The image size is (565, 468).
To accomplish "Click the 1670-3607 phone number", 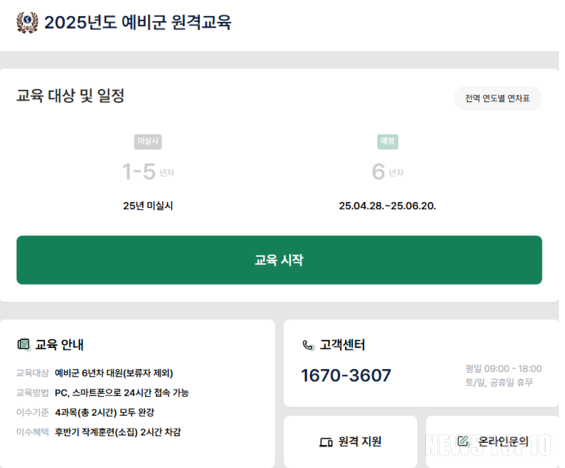I will (346, 375).
